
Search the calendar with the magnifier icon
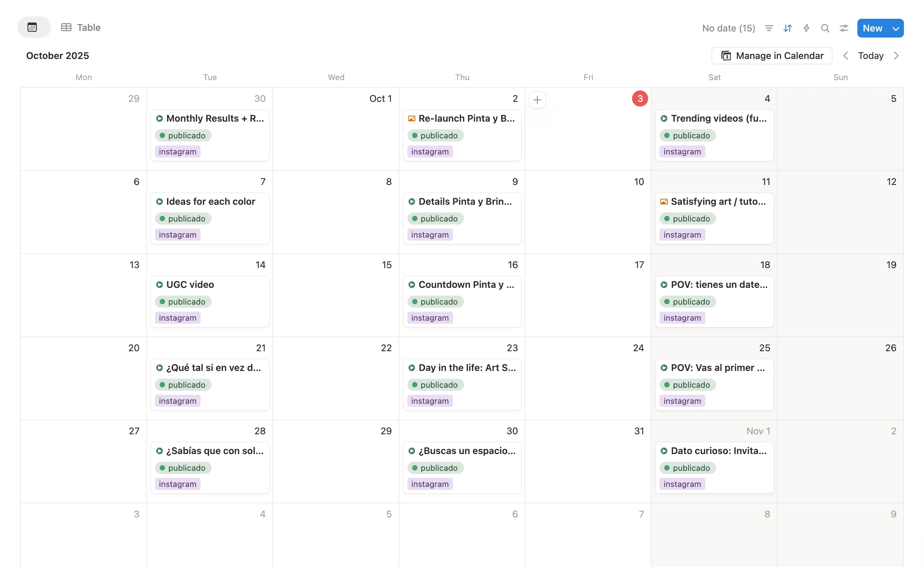825,28
